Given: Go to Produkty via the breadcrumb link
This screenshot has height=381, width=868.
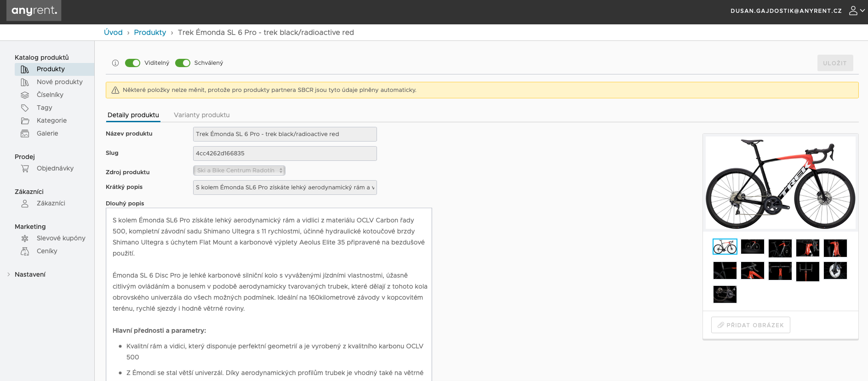Looking at the screenshot, I should 150,32.
